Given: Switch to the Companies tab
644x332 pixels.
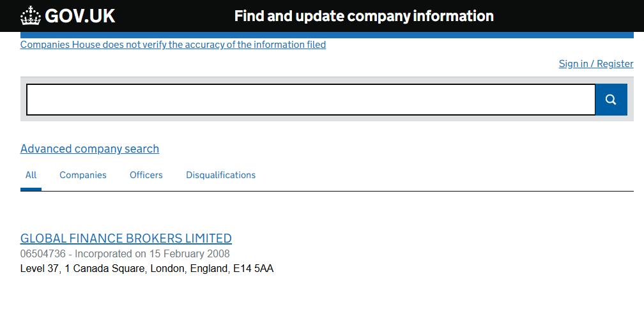Looking at the screenshot, I should coord(83,175).
